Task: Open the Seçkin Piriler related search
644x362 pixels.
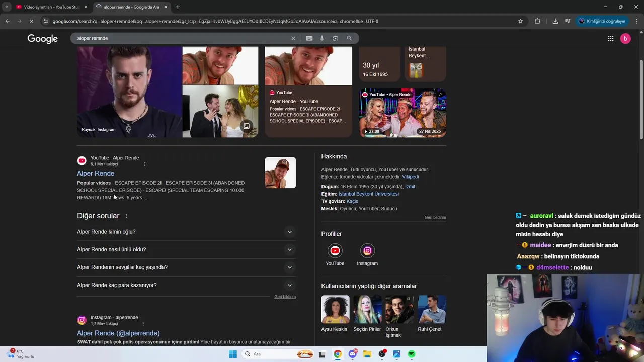Action: [x=367, y=314]
